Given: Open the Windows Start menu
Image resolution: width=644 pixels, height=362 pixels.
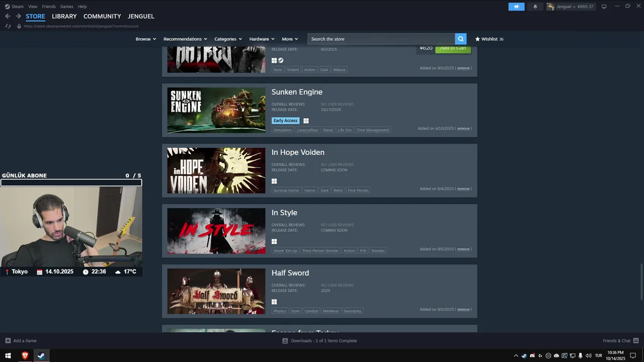Looking at the screenshot, I should [8, 355].
